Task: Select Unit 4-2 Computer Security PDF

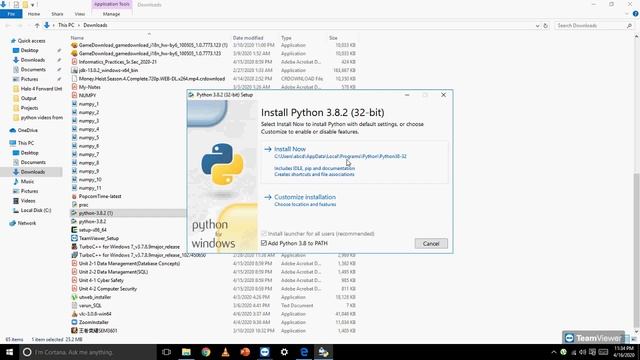Action: click(x=108, y=289)
